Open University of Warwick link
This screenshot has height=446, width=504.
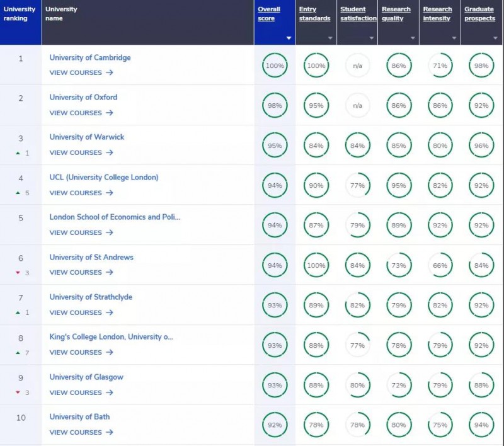(87, 137)
